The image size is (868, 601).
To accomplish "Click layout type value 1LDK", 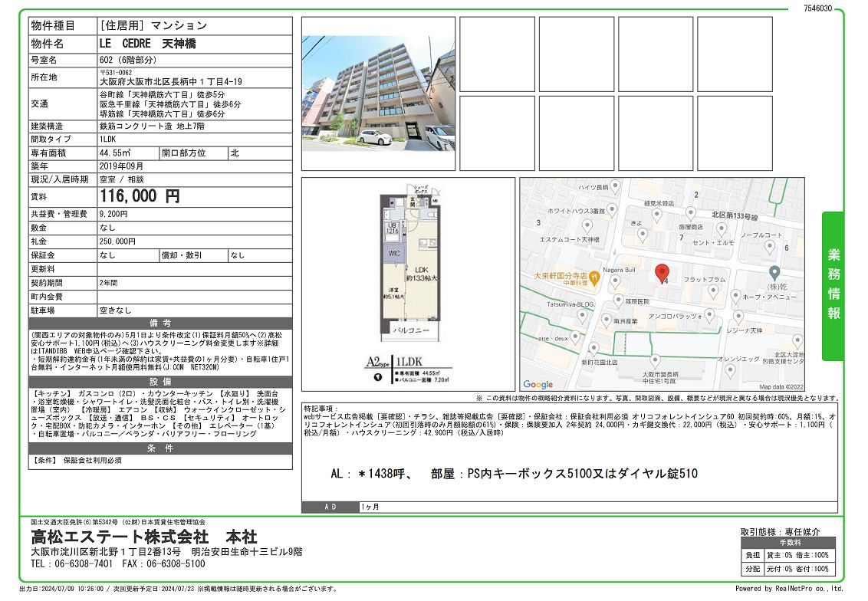I will [x=108, y=140].
